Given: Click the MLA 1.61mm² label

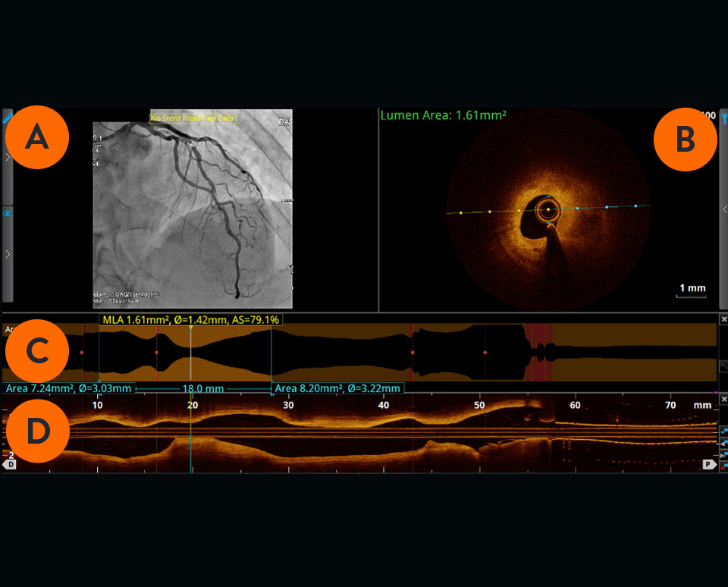Looking at the screenshot, I should (190, 319).
